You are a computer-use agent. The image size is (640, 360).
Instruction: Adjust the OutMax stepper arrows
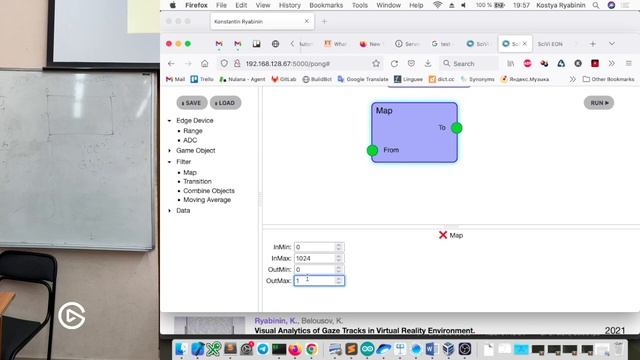click(x=339, y=280)
